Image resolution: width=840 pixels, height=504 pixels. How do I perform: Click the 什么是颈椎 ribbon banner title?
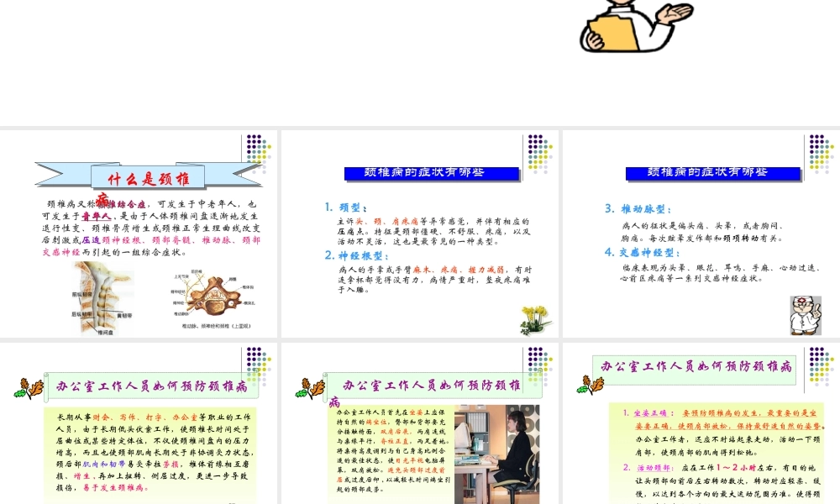(149, 177)
